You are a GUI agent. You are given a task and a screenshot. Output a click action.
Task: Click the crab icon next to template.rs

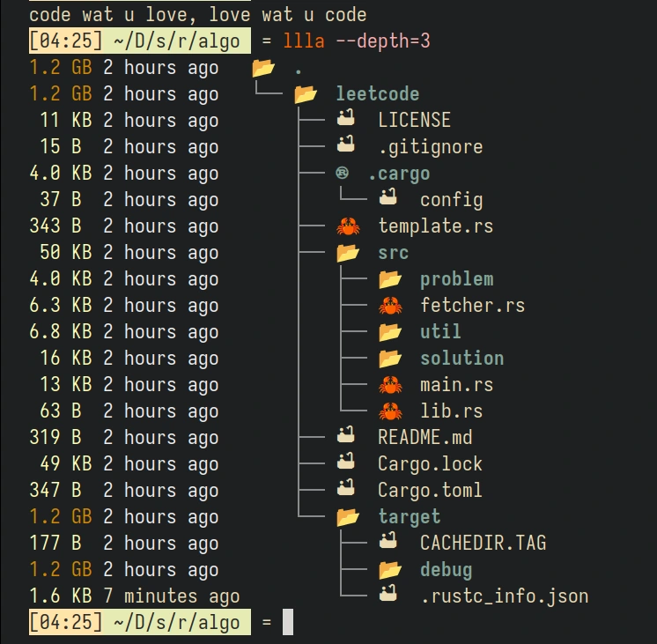(x=348, y=226)
